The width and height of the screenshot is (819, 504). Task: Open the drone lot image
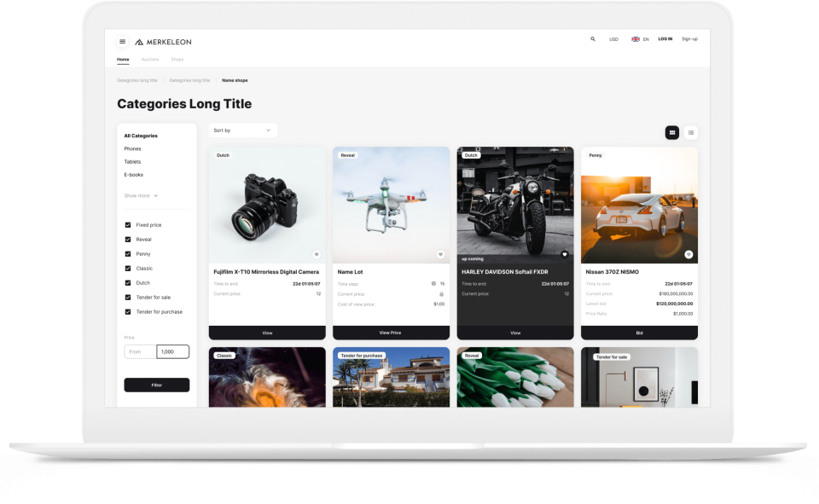click(x=392, y=206)
